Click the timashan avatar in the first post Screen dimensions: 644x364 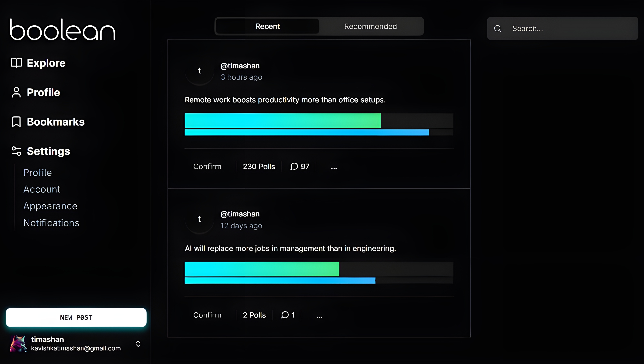(199, 71)
